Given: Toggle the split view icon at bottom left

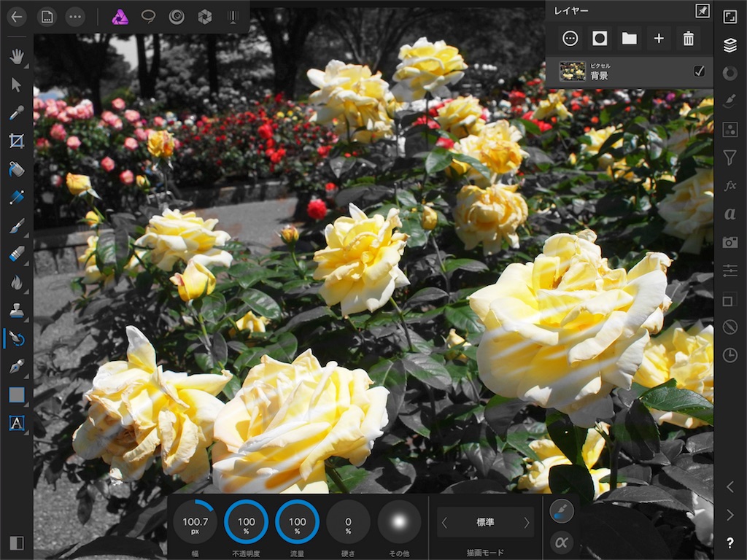Looking at the screenshot, I should (x=17, y=543).
